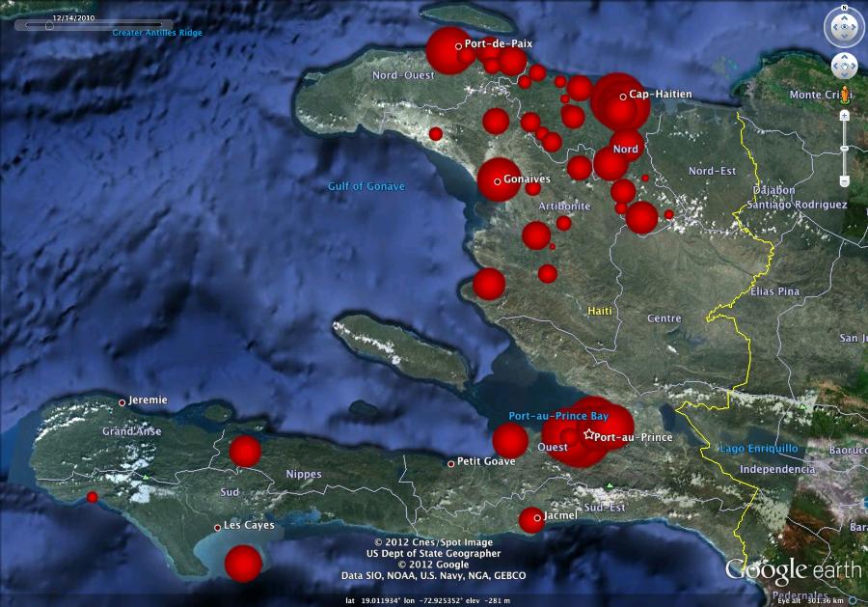This screenshot has width=868, height=607.
Task: Click the Nord-Ouest department label
Action: [x=403, y=75]
